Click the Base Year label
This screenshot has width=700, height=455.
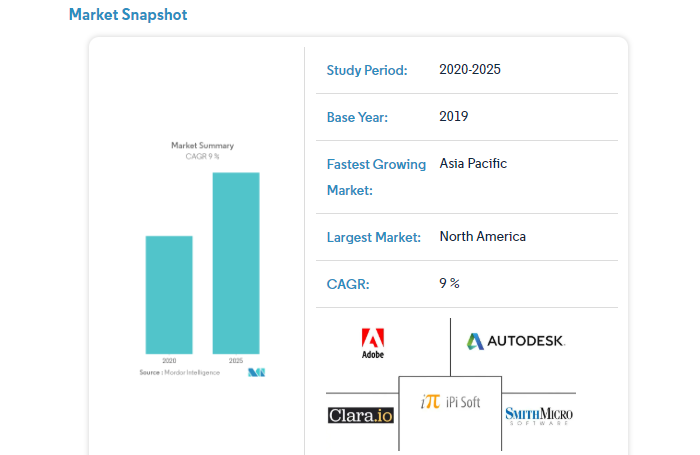pos(357,118)
